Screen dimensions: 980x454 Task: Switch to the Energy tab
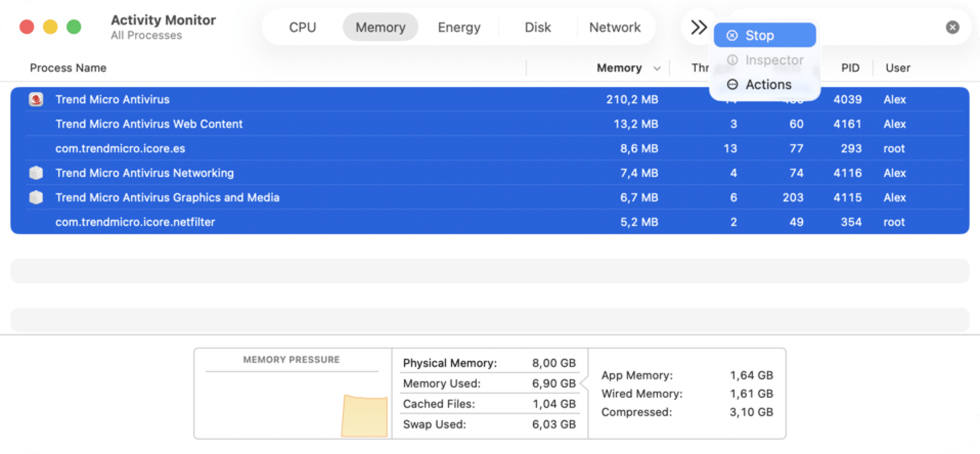click(459, 27)
